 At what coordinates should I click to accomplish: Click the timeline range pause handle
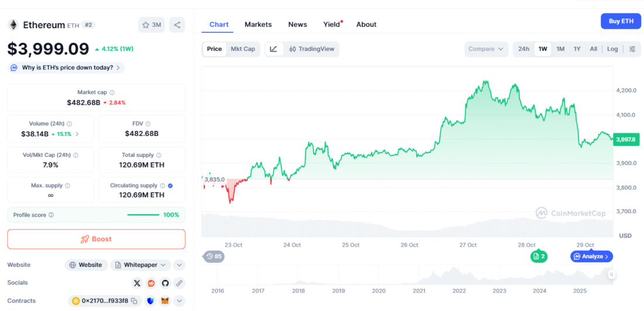coord(611,274)
